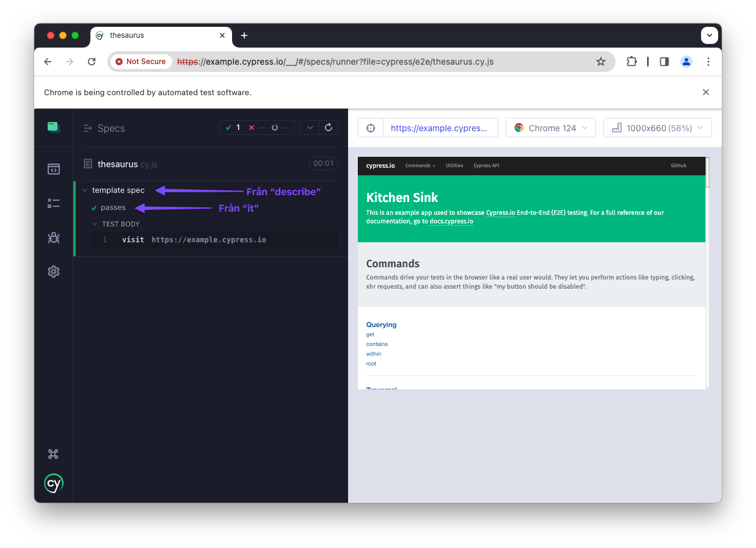Open keyboard shortcuts command icon
This screenshot has height=548, width=756.
[54, 454]
